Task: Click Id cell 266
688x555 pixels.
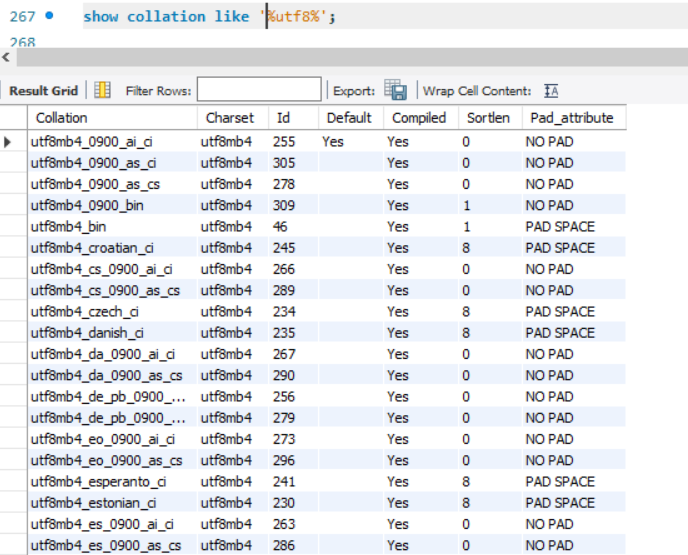Action: pyautogui.click(x=294, y=269)
